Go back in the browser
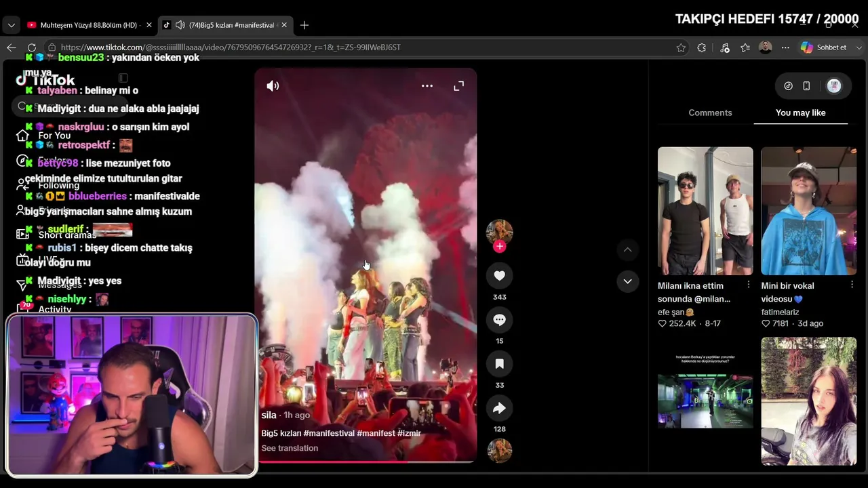This screenshot has height=488, width=868. tap(11, 47)
